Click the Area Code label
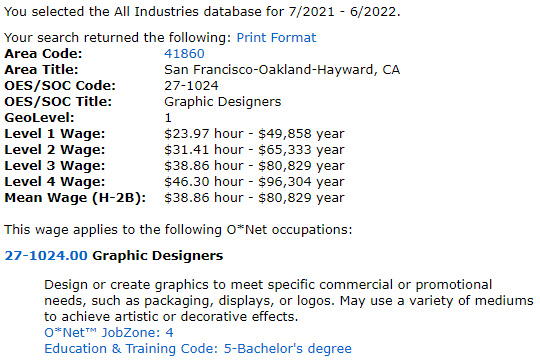Image resolution: width=540 pixels, height=361 pixels. [x=43, y=53]
